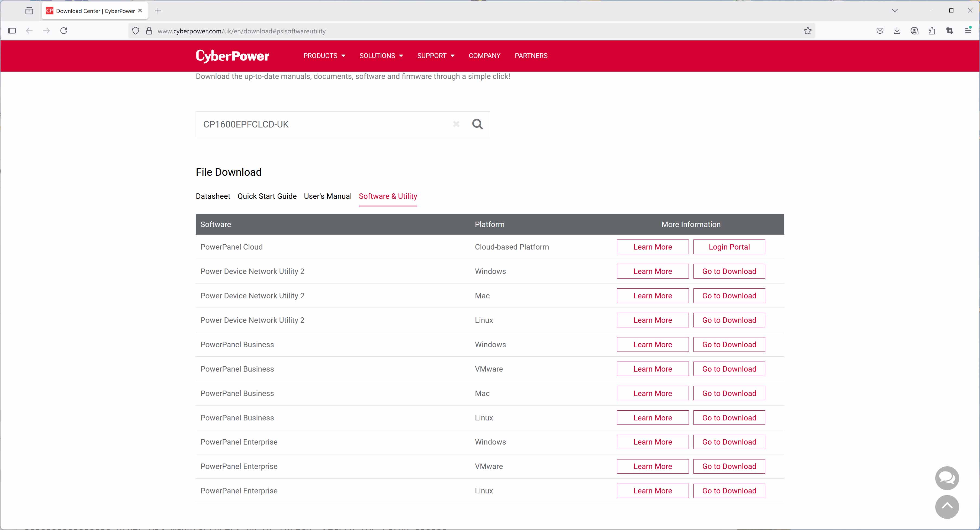This screenshot has height=530, width=980.
Task: Click the 'Platform' column header
Action: coord(490,224)
